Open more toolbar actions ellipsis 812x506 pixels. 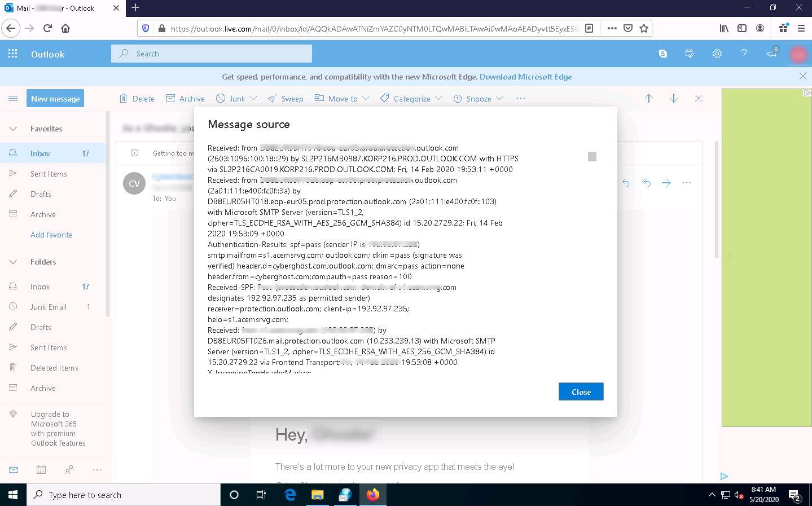(520, 98)
